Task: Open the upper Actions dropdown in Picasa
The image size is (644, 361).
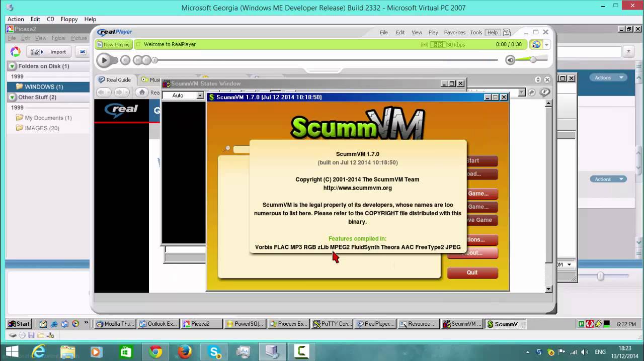Action: (x=609, y=77)
